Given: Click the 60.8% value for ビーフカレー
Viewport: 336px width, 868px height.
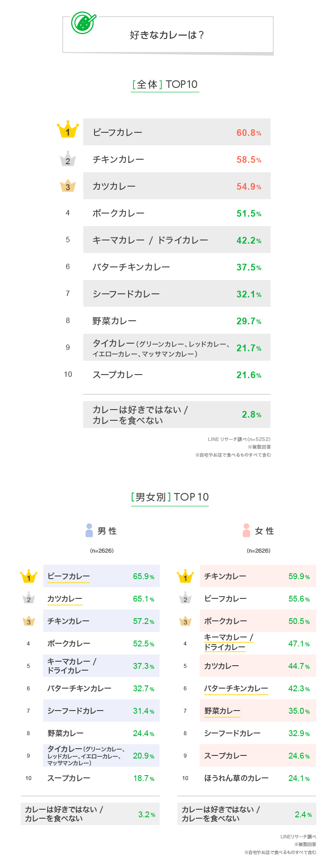Looking at the screenshot, I should point(249,133).
